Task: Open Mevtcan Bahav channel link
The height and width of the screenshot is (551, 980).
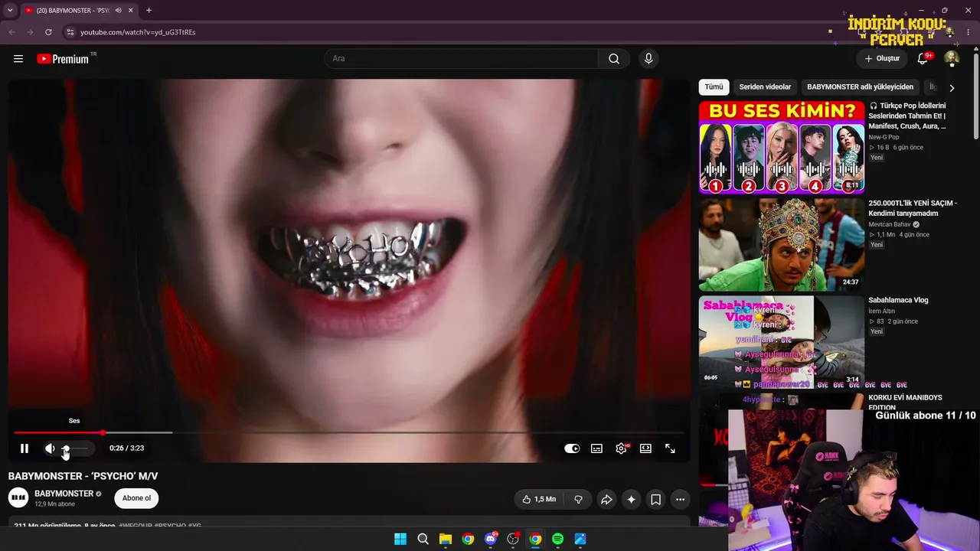Action: tap(890, 224)
